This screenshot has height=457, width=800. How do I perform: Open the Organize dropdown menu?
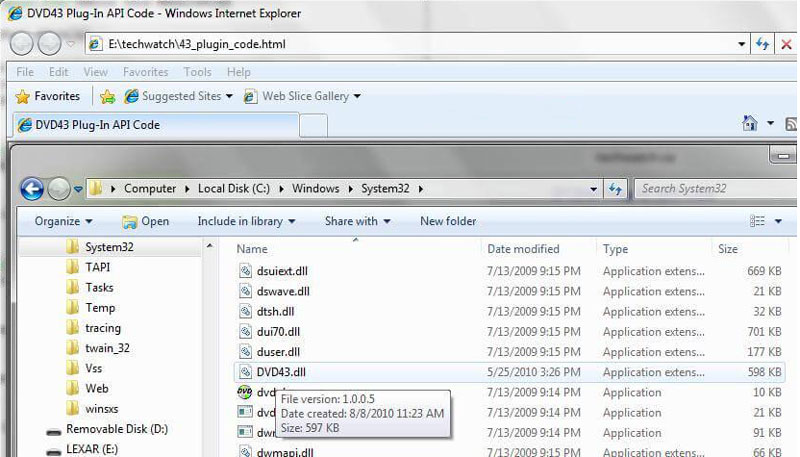pos(63,221)
